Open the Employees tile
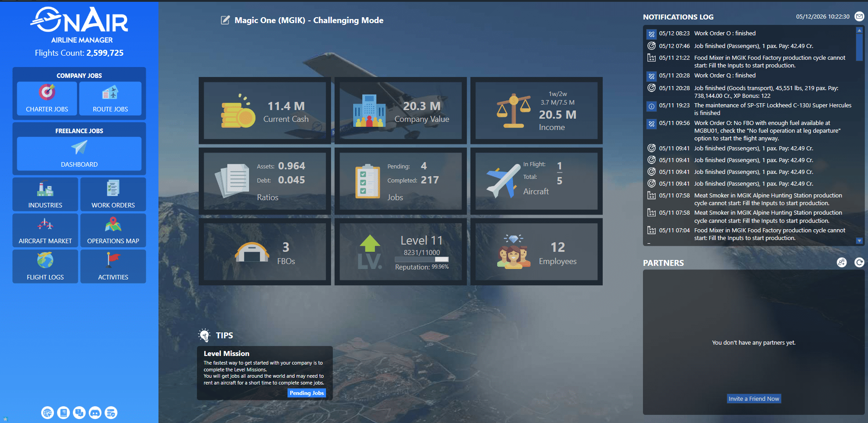The width and height of the screenshot is (868, 423). (537, 252)
